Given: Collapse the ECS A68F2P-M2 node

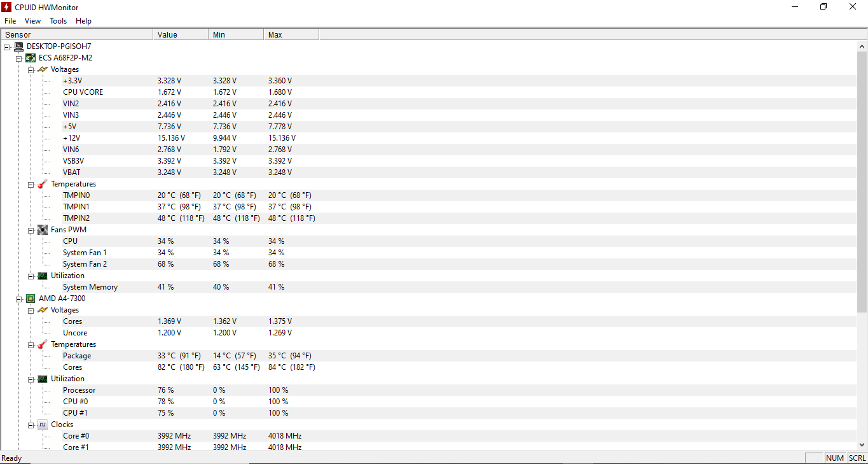Looking at the screenshot, I should click(x=19, y=58).
